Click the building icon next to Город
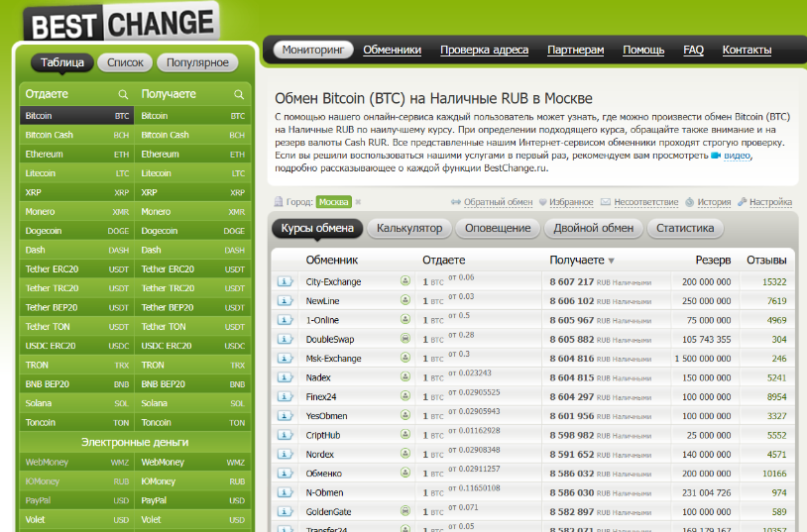The image size is (807, 532). 279,202
